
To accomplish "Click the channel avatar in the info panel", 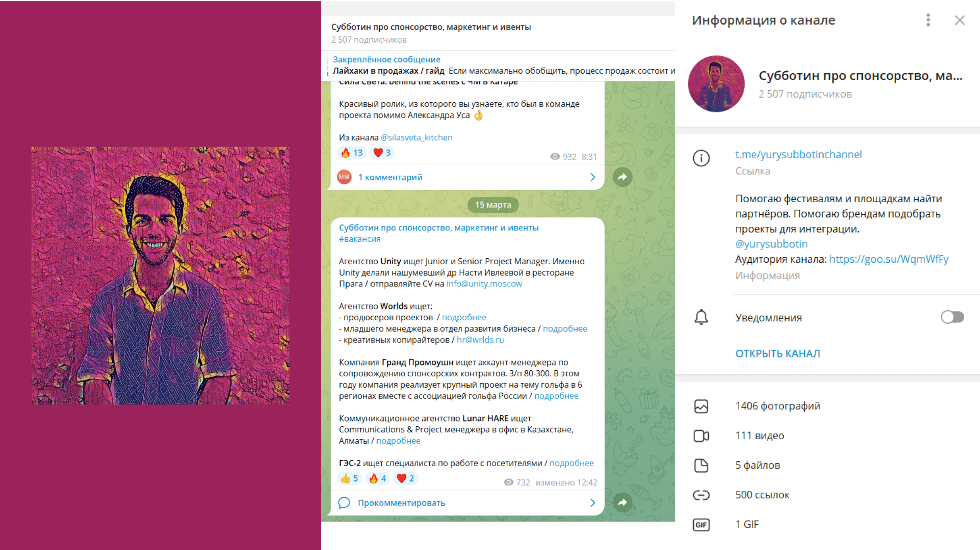I will (x=716, y=83).
